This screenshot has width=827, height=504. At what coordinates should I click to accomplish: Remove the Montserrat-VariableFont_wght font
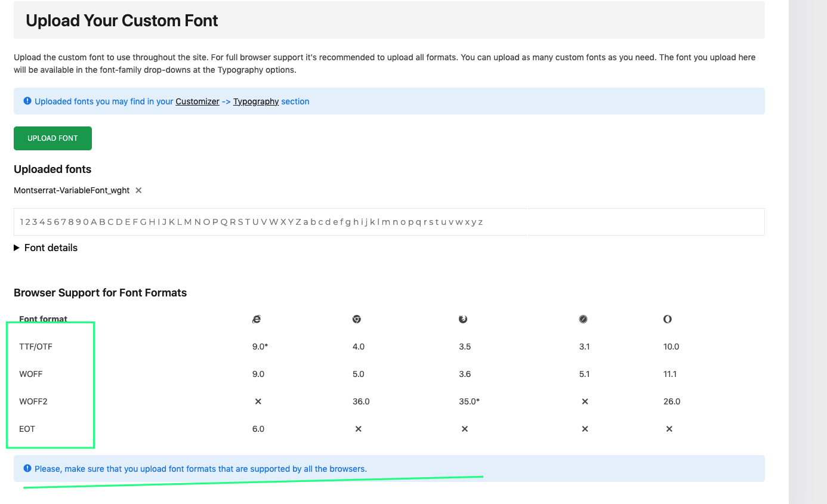(138, 190)
